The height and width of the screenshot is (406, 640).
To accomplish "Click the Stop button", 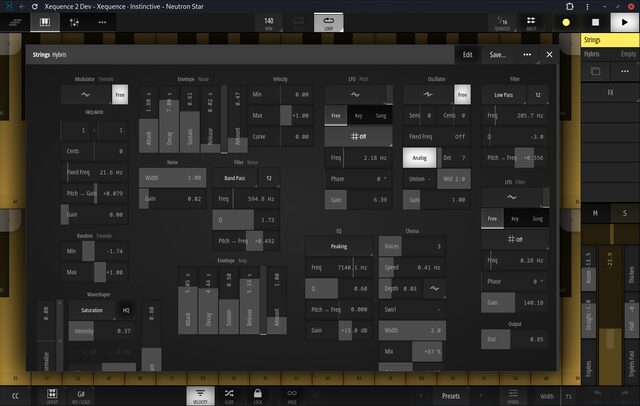I will coord(596,22).
